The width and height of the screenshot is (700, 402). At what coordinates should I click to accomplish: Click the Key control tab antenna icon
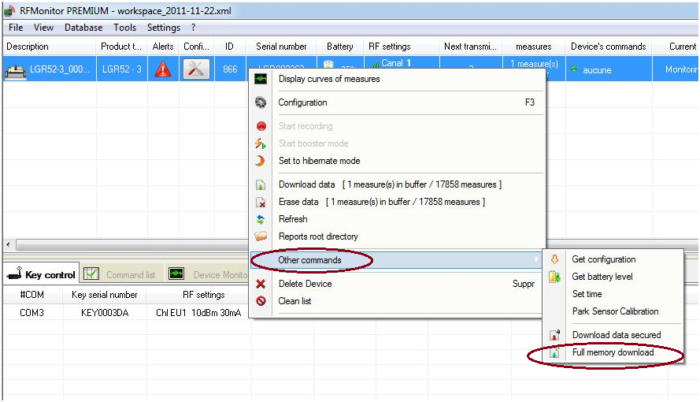(x=14, y=273)
